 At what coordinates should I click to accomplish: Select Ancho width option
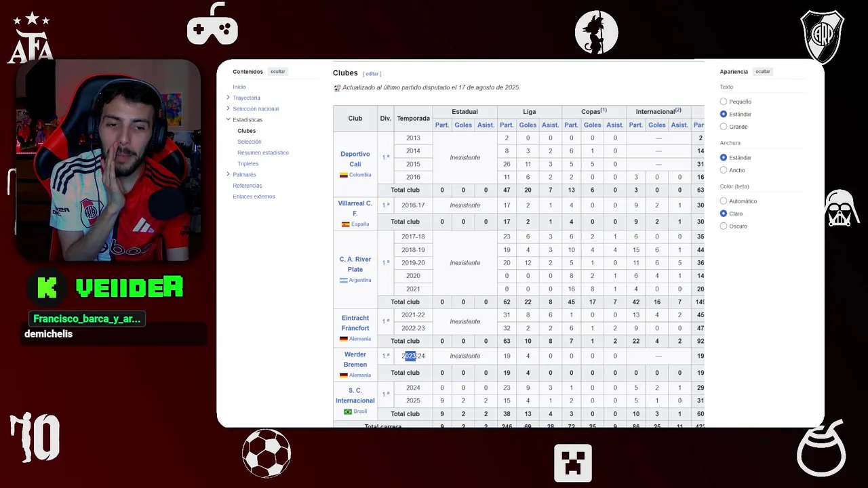pos(724,170)
